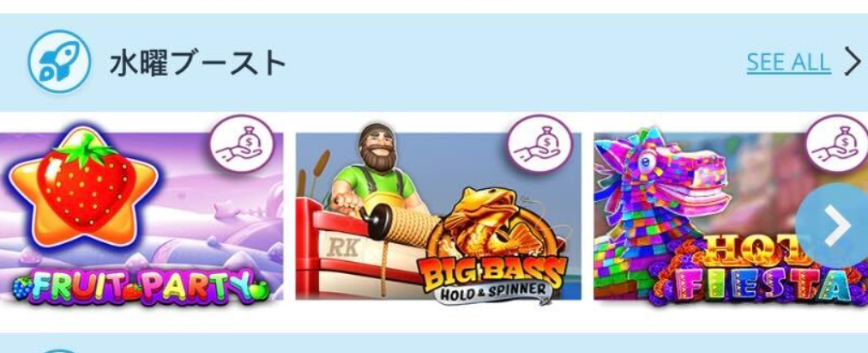The image size is (868, 353).
Task: Click the FRUIT PARTY logo text
Action: (142, 287)
